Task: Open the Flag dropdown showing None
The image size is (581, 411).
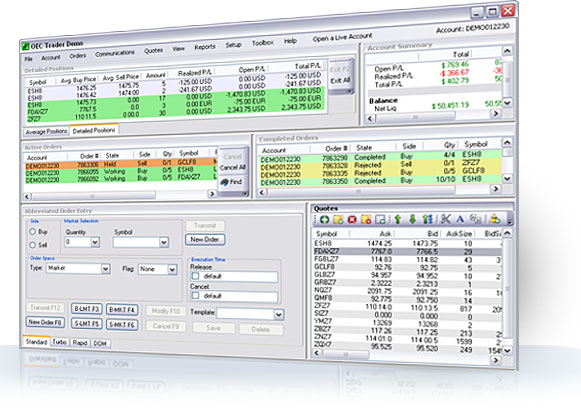Action: click(172, 269)
